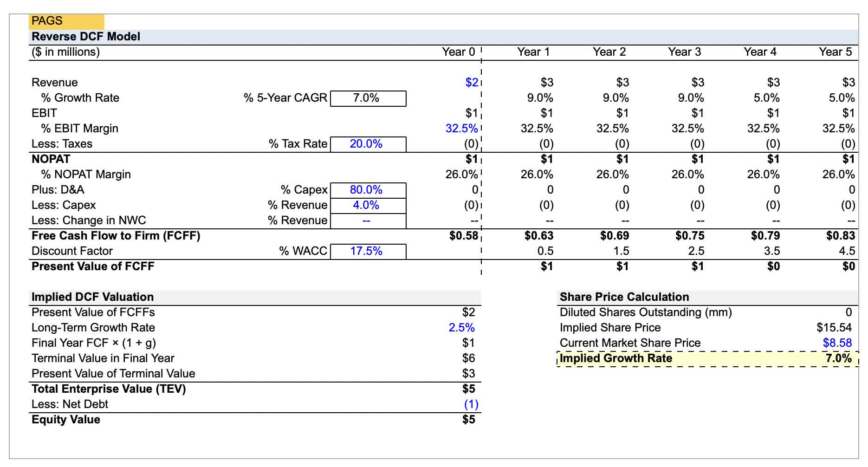The width and height of the screenshot is (868, 467).
Task: Select the Year 0 column header
Action: pyautogui.click(x=457, y=52)
